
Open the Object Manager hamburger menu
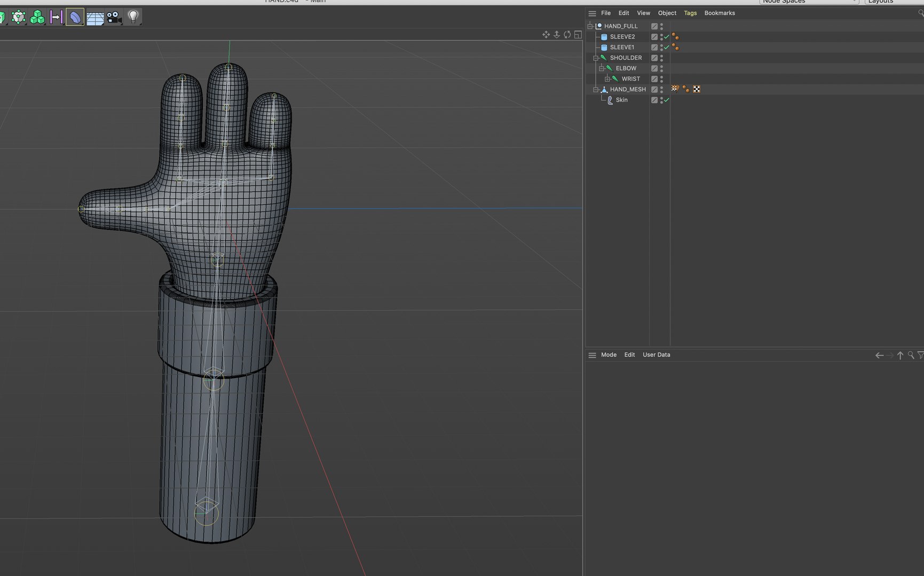click(x=592, y=13)
